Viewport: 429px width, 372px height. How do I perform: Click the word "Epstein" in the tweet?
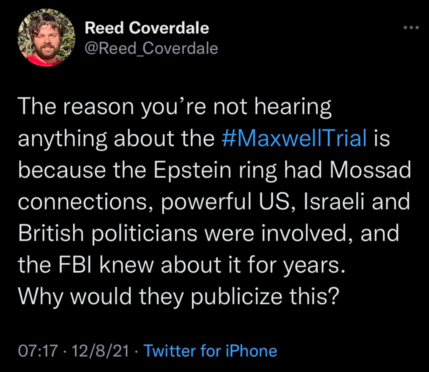pyautogui.click(x=192, y=171)
